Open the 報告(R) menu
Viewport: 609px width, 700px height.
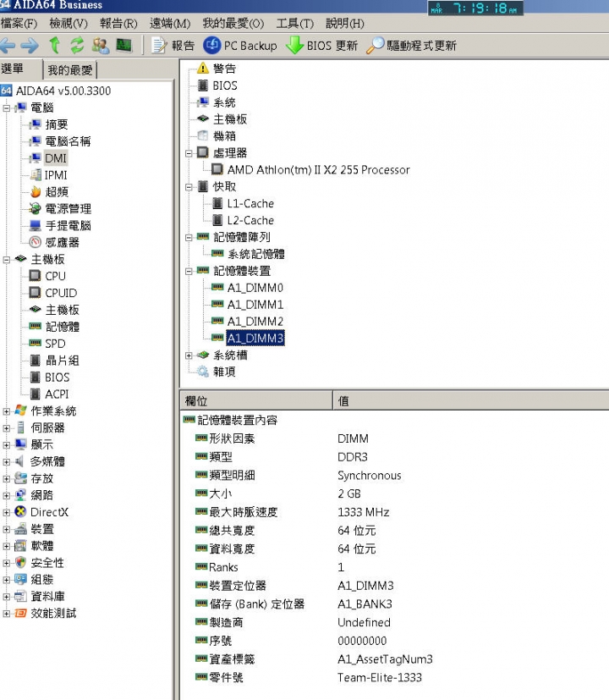[x=118, y=23]
